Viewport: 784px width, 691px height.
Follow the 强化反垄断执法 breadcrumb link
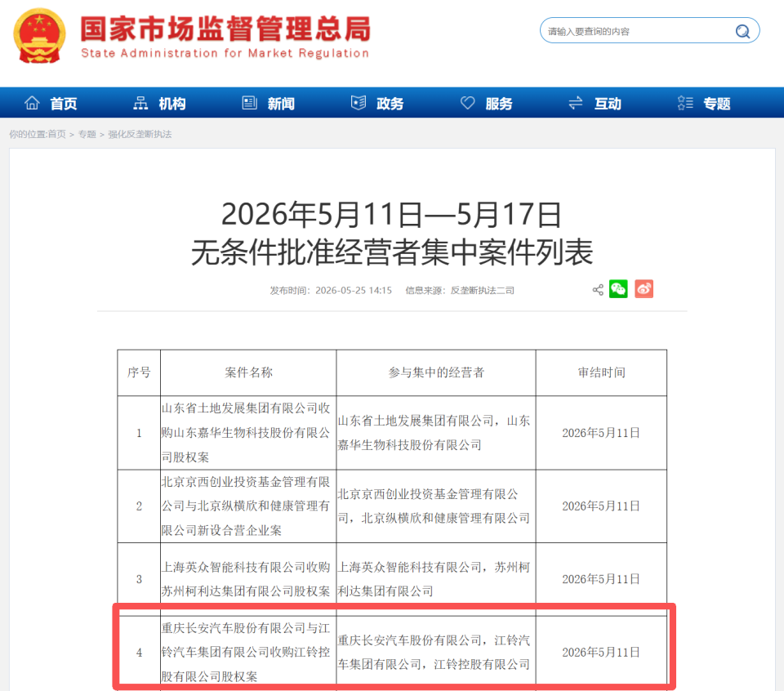[x=140, y=134]
